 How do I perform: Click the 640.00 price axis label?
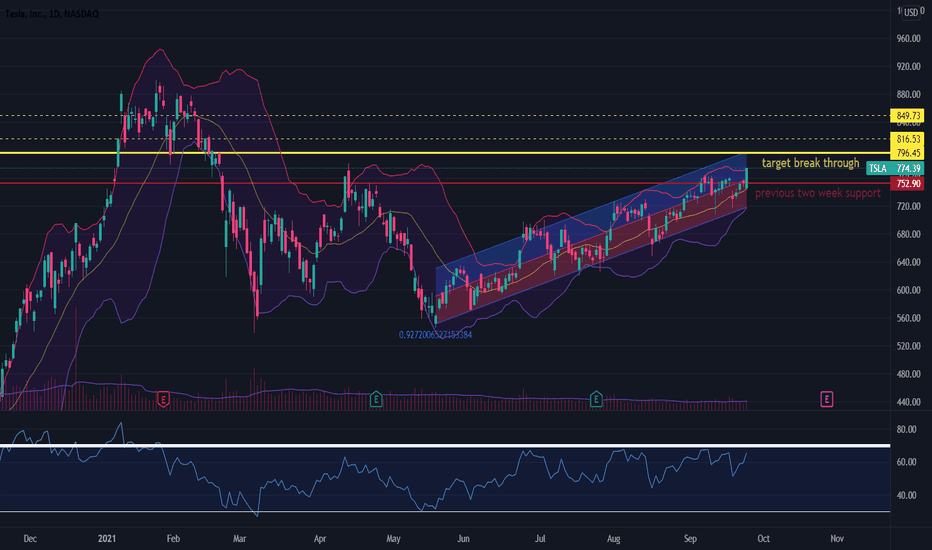tap(908, 262)
